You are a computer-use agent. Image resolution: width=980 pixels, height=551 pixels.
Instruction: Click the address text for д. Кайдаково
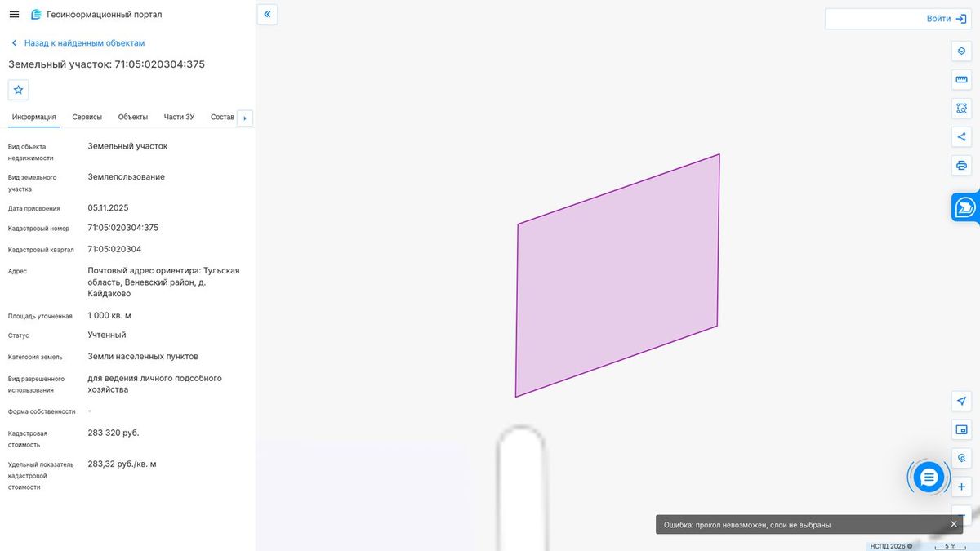164,282
